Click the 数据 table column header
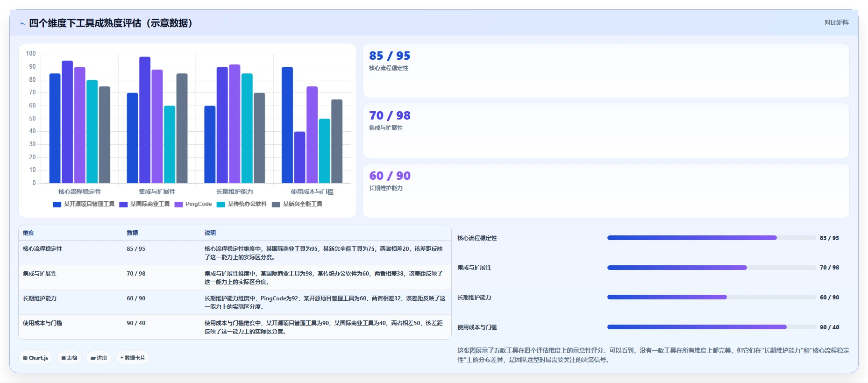Image resolution: width=868 pixels, height=383 pixels. (x=132, y=233)
